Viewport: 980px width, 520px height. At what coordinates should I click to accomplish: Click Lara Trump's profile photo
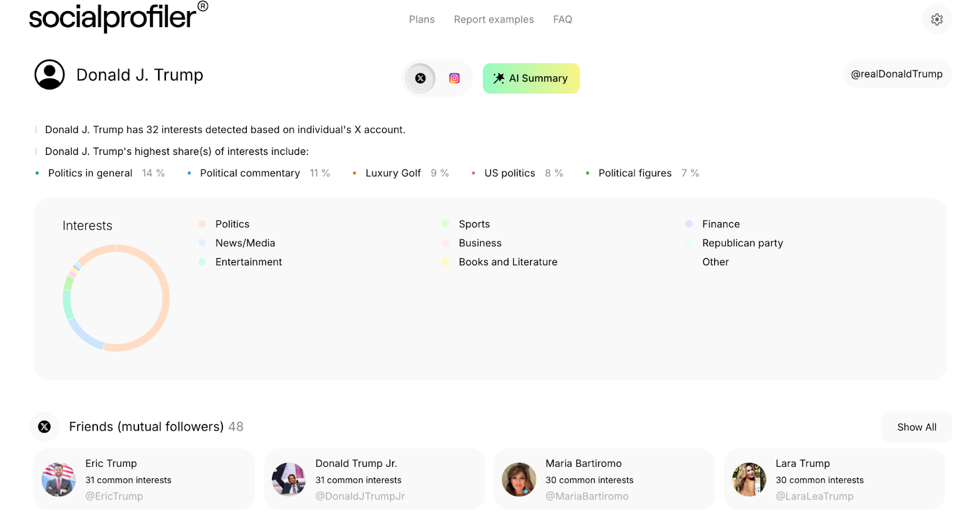pos(749,480)
